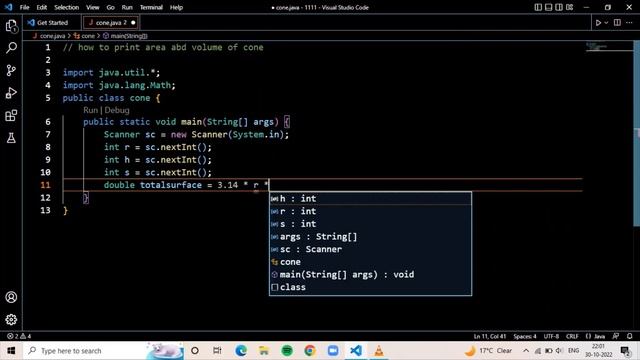This screenshot has height=360, width=640.
Task: Open Task View on the taskbar
Action: point(217,351)
